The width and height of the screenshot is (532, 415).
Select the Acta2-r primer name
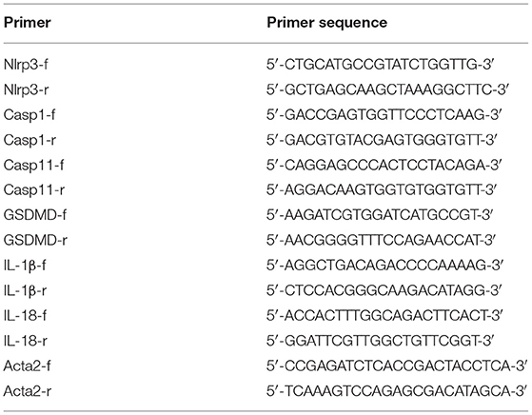click(28, 391)
